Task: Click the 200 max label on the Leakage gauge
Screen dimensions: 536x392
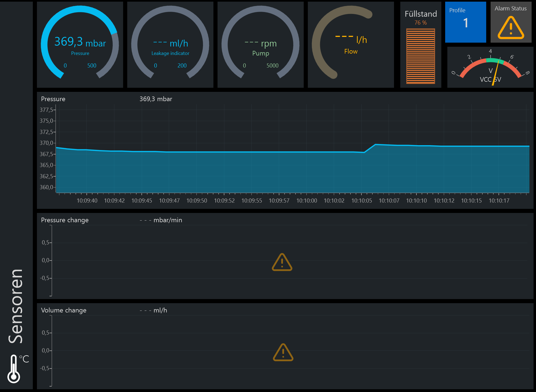Action: point(182,66)
